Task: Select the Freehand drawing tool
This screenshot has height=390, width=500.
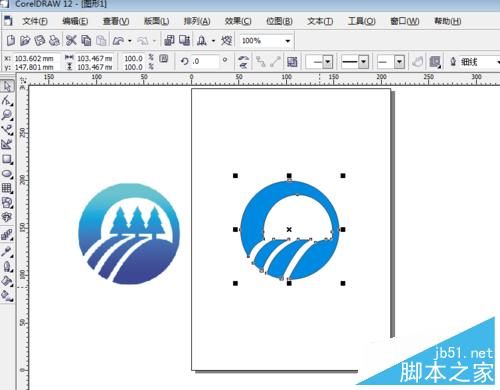Action: click(7, 130)
